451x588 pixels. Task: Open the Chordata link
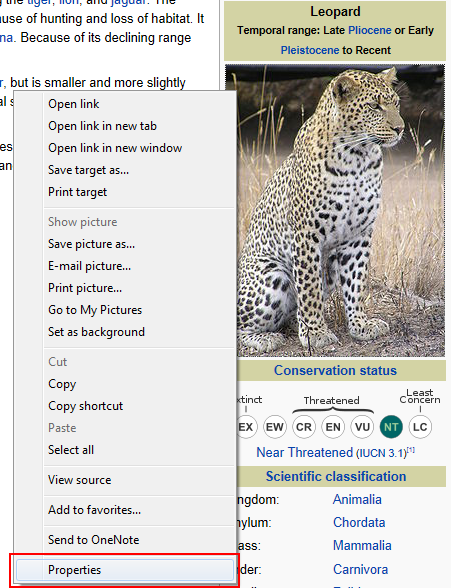(x=359, y=522)
